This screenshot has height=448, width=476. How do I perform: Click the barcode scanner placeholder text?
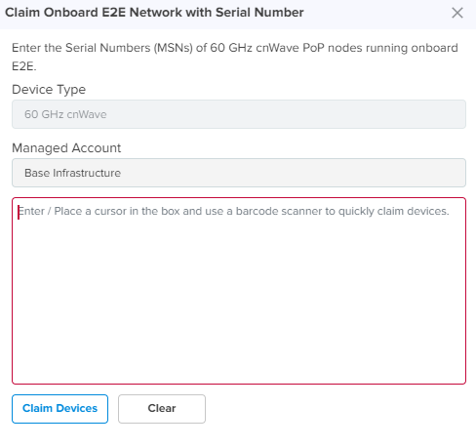(233, 211)
